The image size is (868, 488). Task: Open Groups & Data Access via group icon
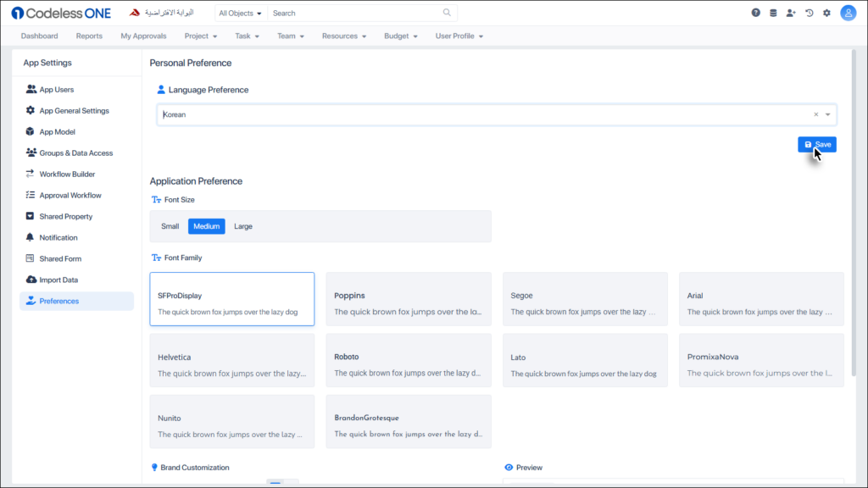[31, 152]
